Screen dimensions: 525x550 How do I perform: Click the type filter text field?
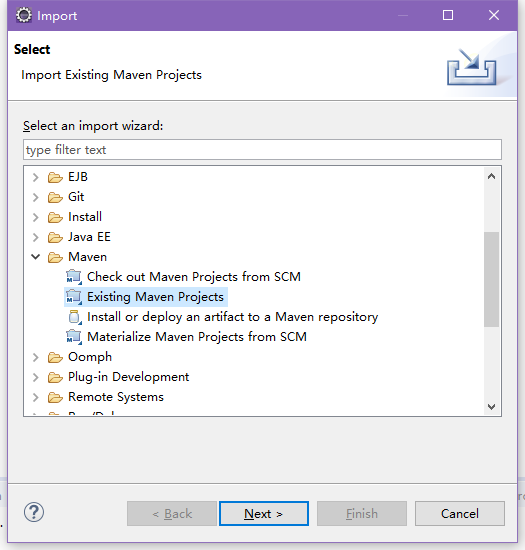pos(262,150)
